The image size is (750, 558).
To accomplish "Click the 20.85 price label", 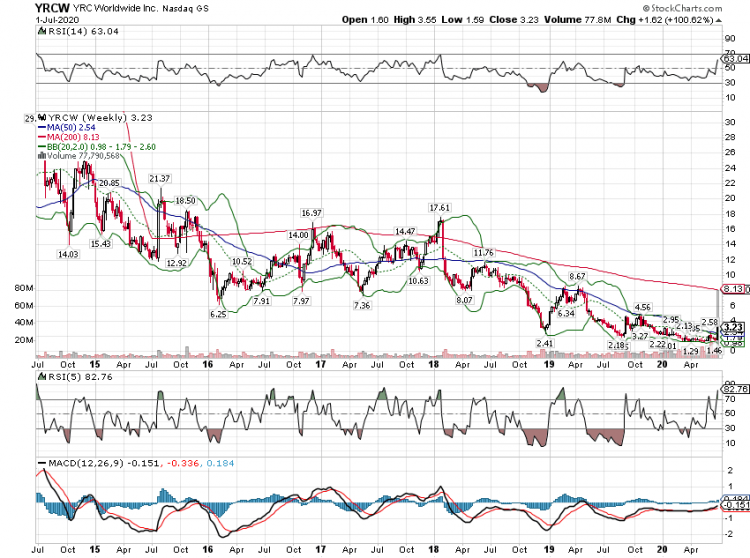I will 110,183.
